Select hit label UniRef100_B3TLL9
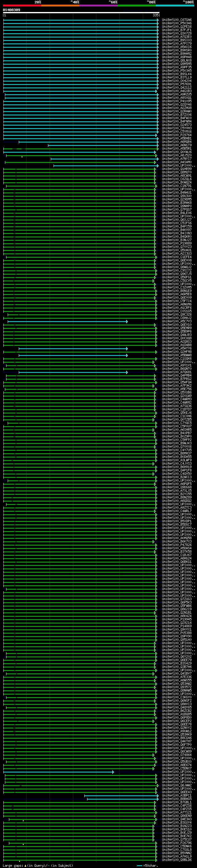 point(177,78)
